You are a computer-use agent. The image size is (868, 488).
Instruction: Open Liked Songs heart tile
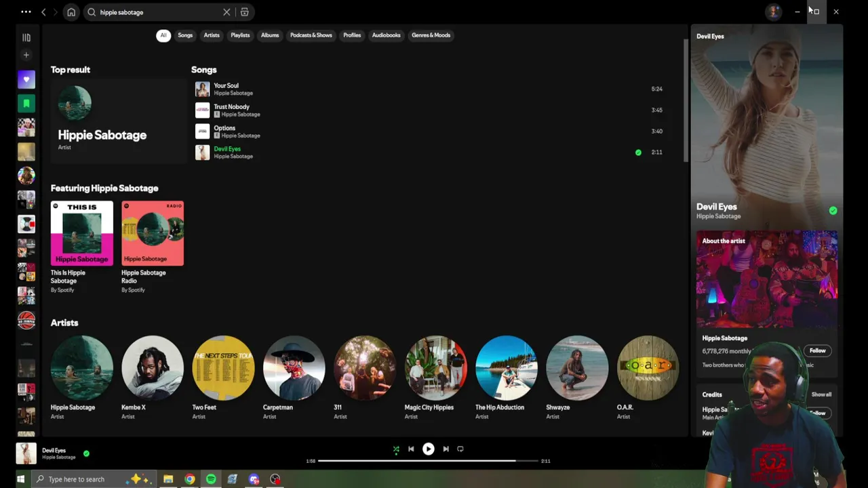26,79
